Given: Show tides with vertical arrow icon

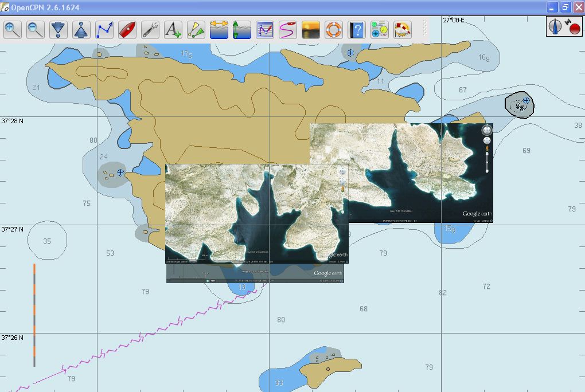Looking at the screenshot, I should pyautogui.click(x=242, y=30).
